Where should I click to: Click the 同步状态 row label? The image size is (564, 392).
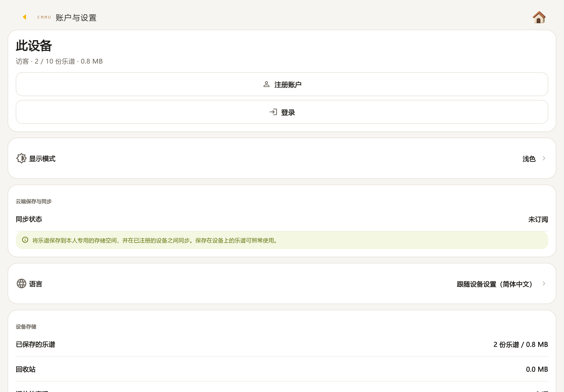pyautogui.click(x=29, y=219)
